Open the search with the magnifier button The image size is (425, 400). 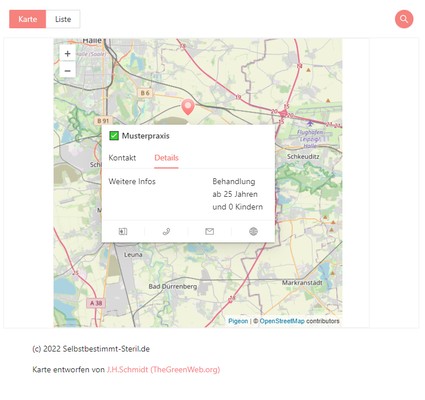404,19
